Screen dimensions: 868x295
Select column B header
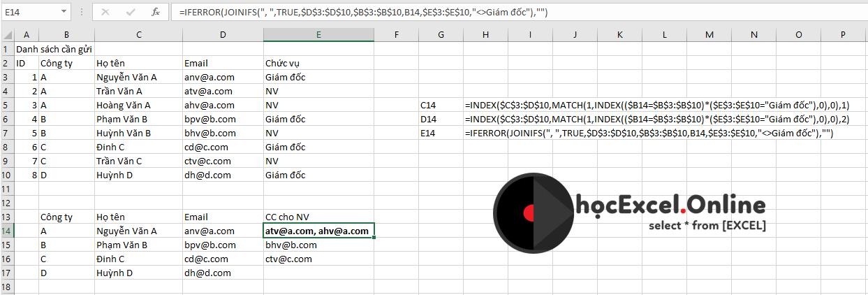(x=66, y=34)
